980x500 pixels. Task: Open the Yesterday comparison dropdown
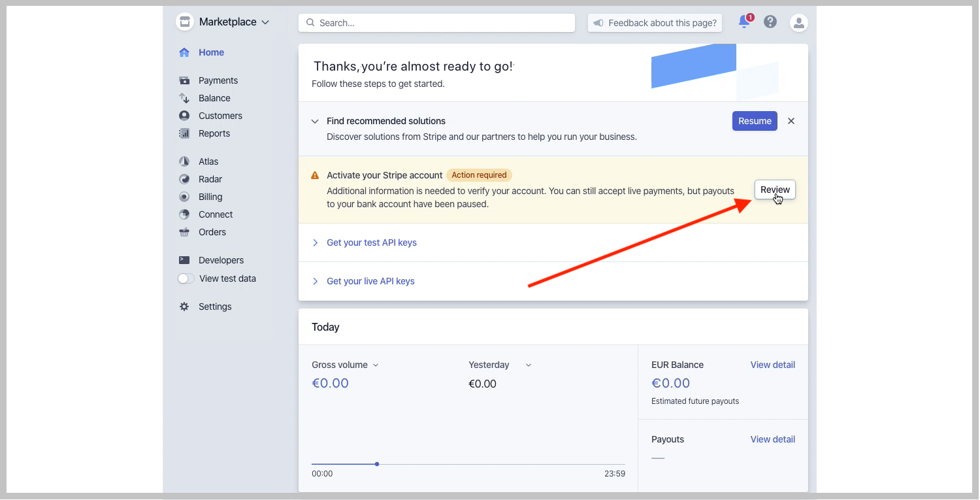point(500,365)
